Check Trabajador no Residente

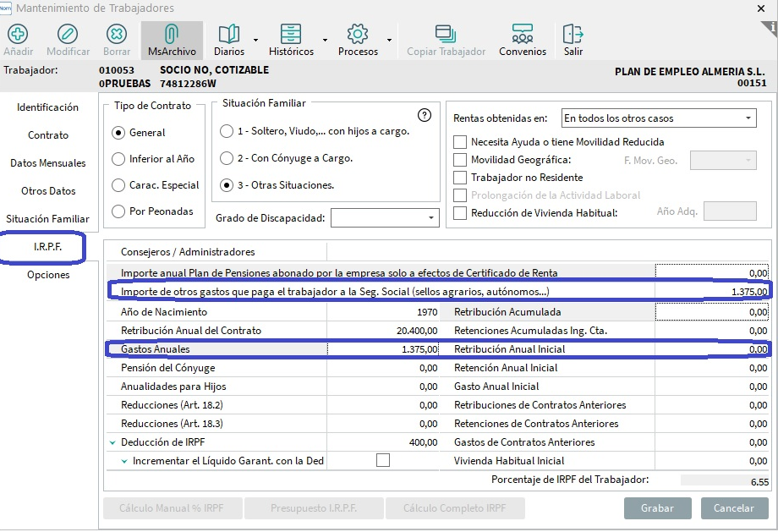click(x=460, y=178)
